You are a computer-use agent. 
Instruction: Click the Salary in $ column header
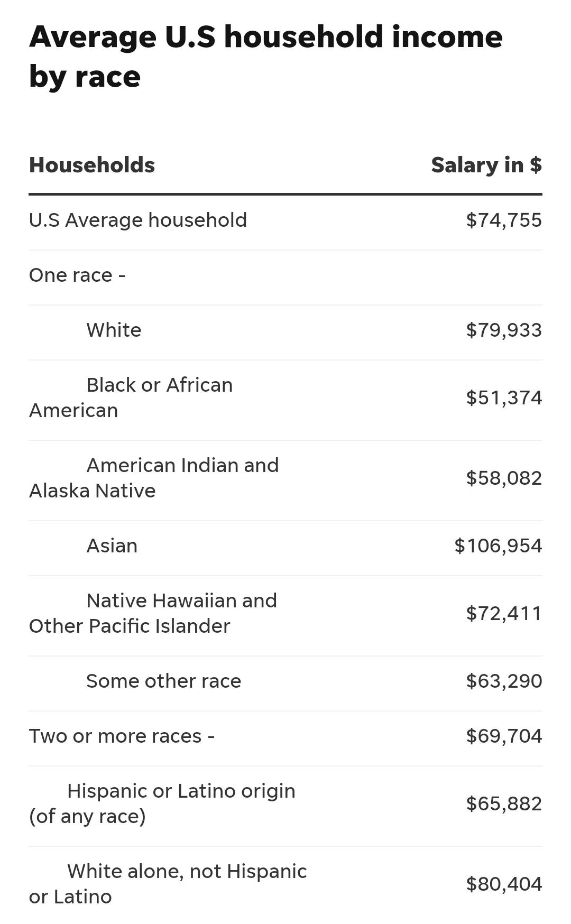(486, 165)
